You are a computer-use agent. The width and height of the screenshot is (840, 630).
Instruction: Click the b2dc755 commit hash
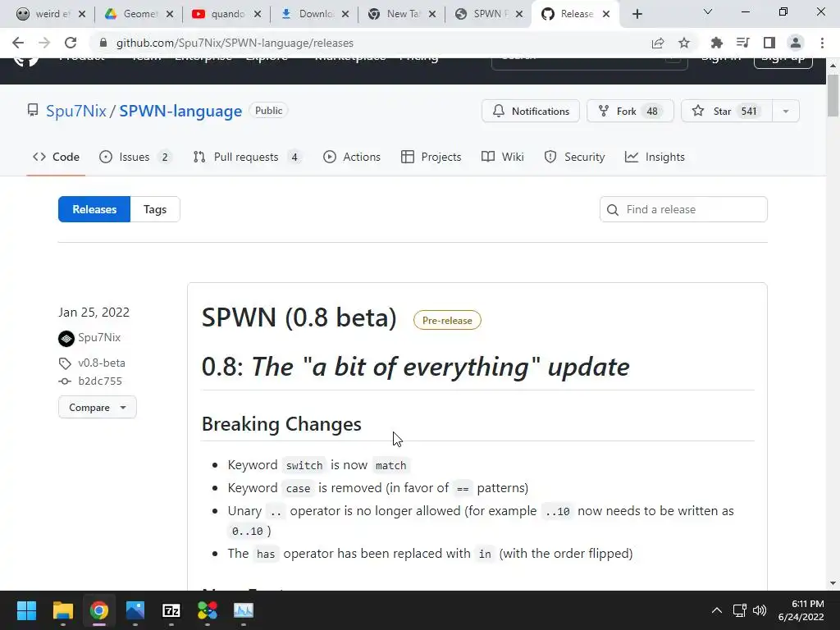click(100, 381)
